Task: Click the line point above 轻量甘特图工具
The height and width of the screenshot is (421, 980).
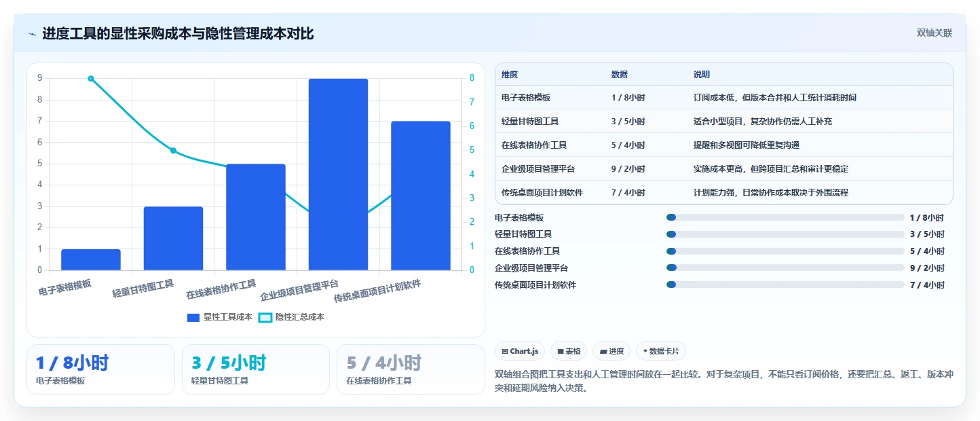Action: 173,151
